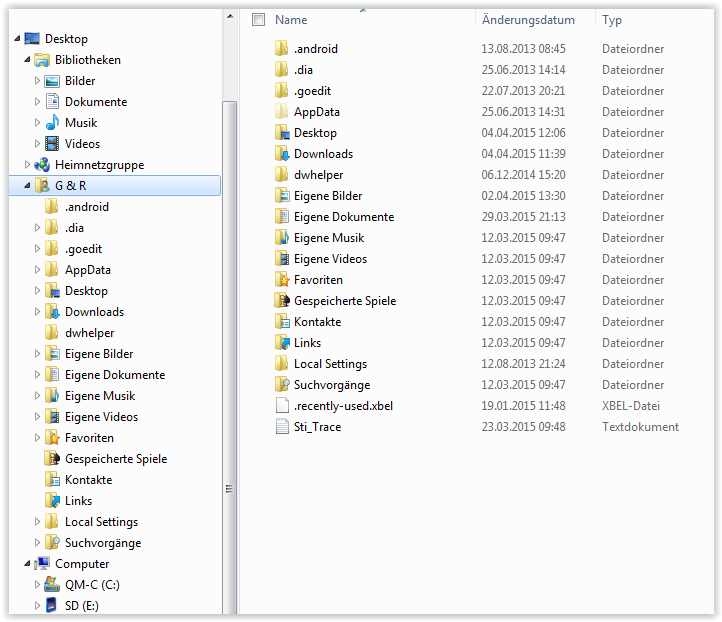Image resolution: width=722 pixels, height=622 pixels.
Task: Click the .recently-used.xbel file icon
Action: (x=282, y=406)
